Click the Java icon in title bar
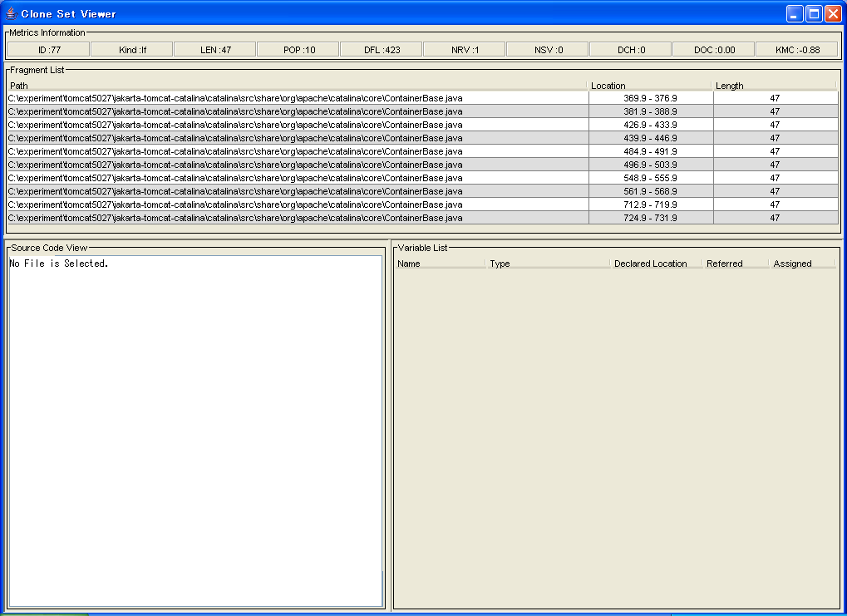847x616 pixels. click(12, 13)
